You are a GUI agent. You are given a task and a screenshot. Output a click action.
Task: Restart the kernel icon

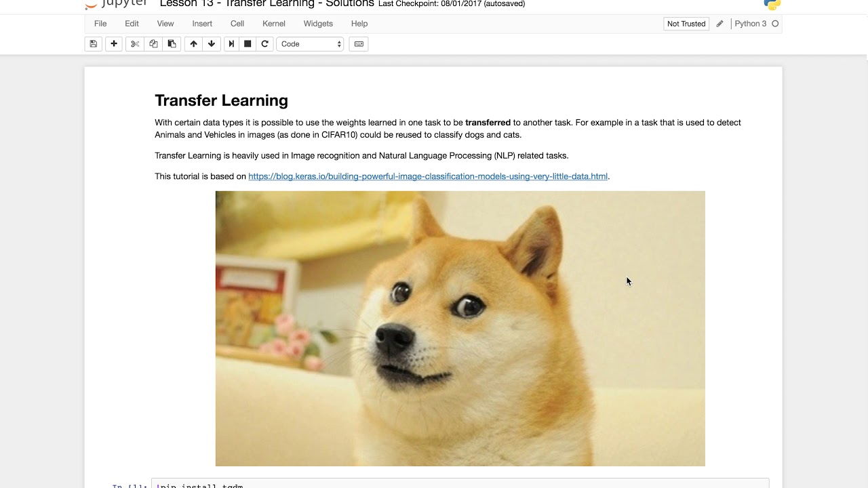264,44
